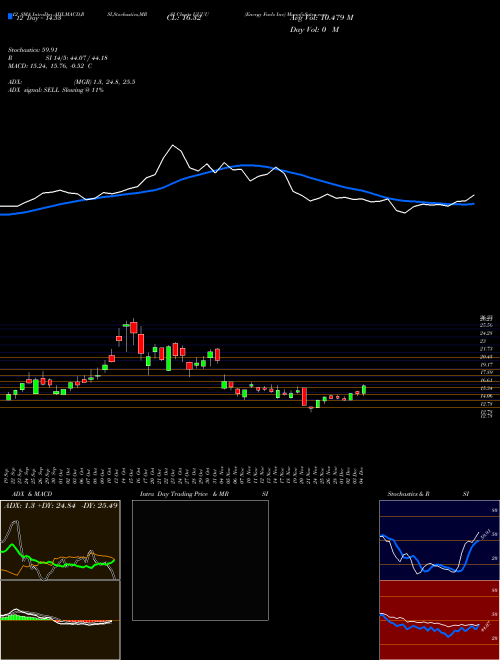Click the ADX (MGR) 1.3, 24.8, 25.5 line

coord(72,82)
